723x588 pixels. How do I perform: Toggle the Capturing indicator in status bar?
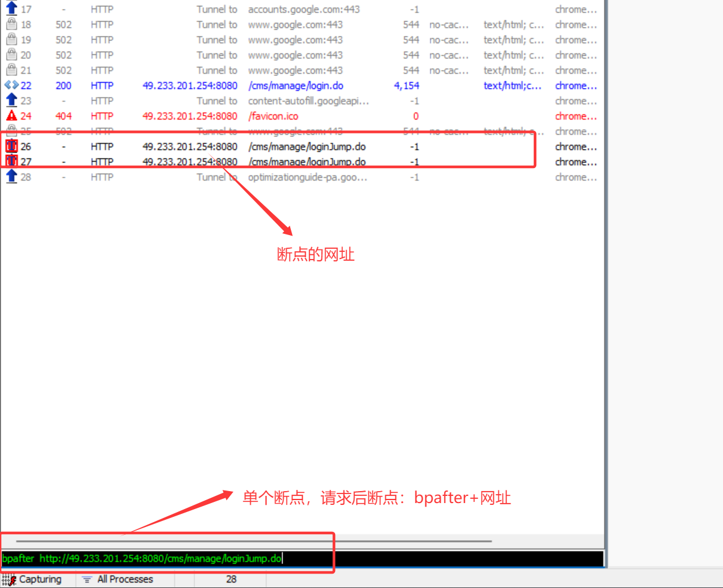pyautogui.click(x=32, y=579)
